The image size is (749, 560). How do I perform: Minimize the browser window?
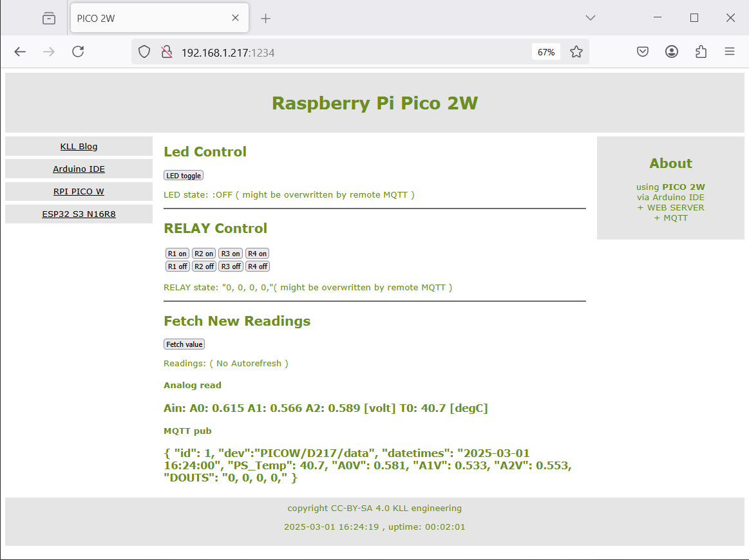(x=658, y=17)
